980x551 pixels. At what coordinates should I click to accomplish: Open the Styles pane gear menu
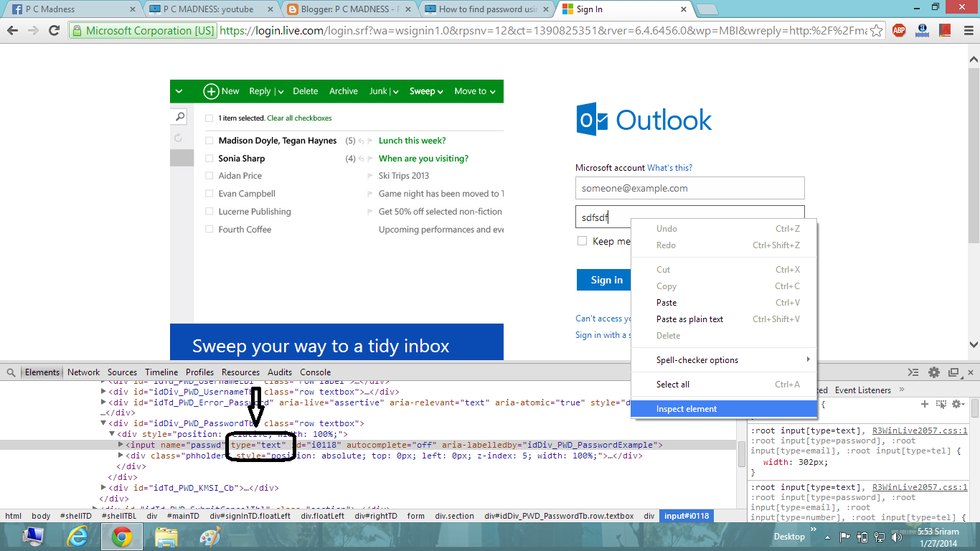coord(957,405)
